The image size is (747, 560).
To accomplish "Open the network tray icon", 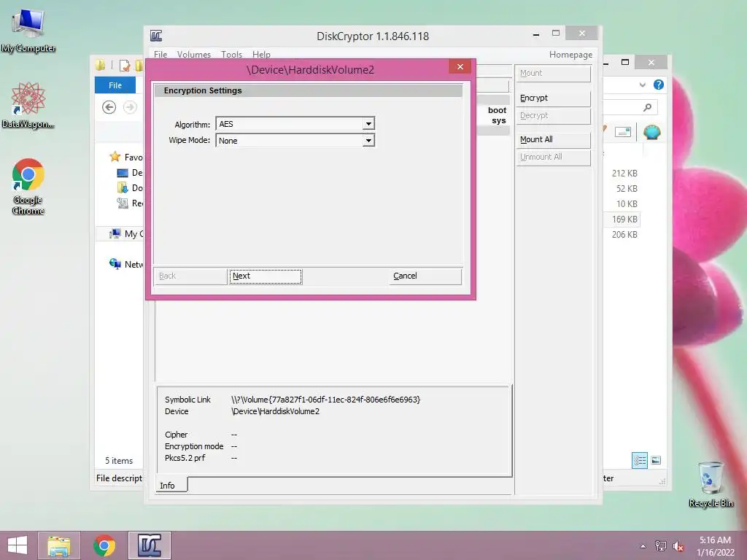I will click(x=660, y=546).
